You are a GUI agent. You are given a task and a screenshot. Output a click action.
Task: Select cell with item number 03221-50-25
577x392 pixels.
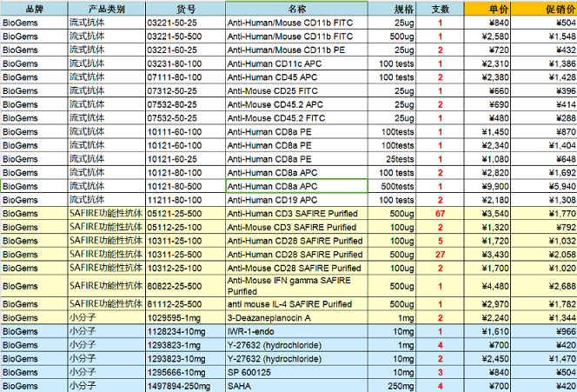click(x=185, y=23)
